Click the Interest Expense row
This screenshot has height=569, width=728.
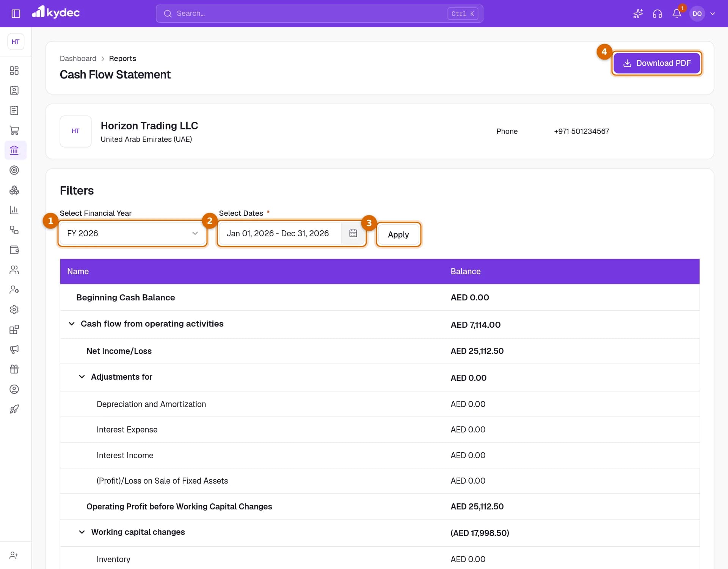coord(380,429)
